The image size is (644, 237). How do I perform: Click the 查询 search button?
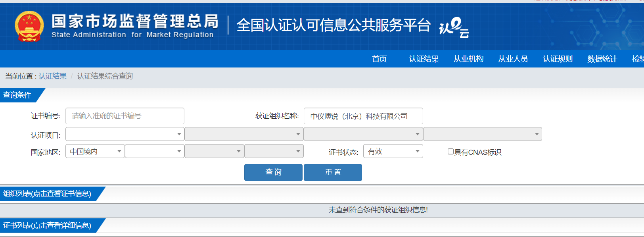coord(273,172)
